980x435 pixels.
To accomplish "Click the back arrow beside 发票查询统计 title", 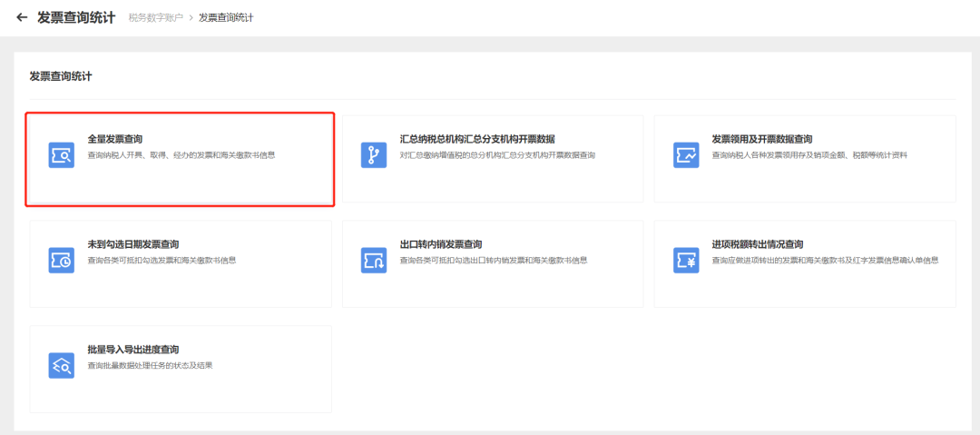I will coord(22,17).
